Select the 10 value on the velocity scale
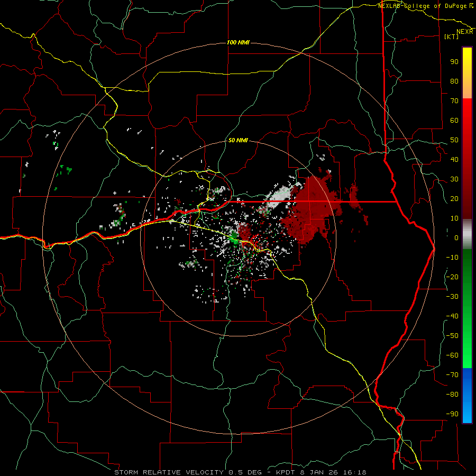 454,218
